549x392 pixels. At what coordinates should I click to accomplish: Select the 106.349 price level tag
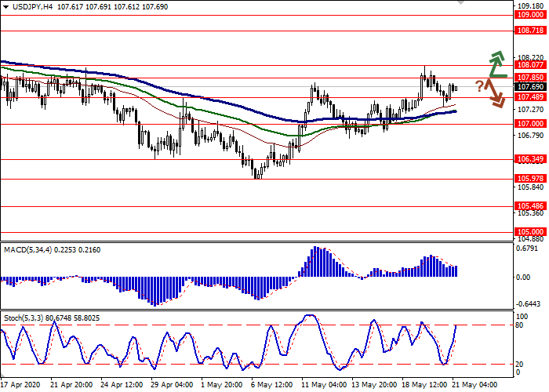[529, 159]
